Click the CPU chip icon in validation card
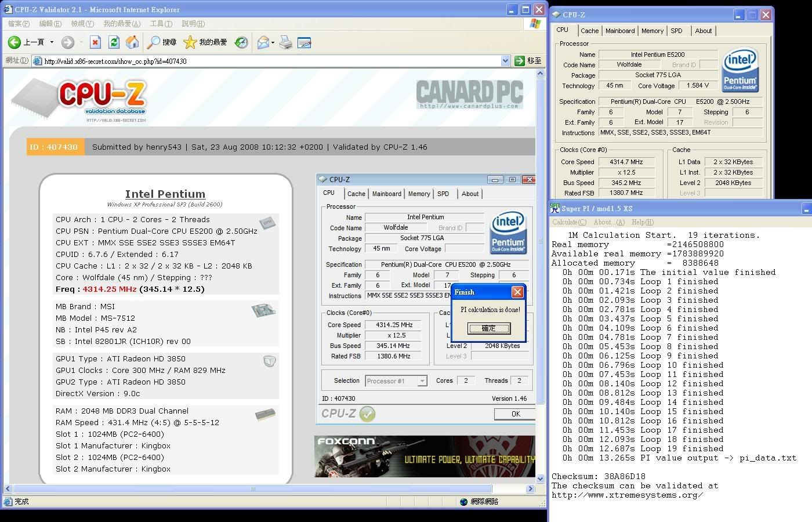Screen dimensions: 812x522 click(x=267, y=222)
